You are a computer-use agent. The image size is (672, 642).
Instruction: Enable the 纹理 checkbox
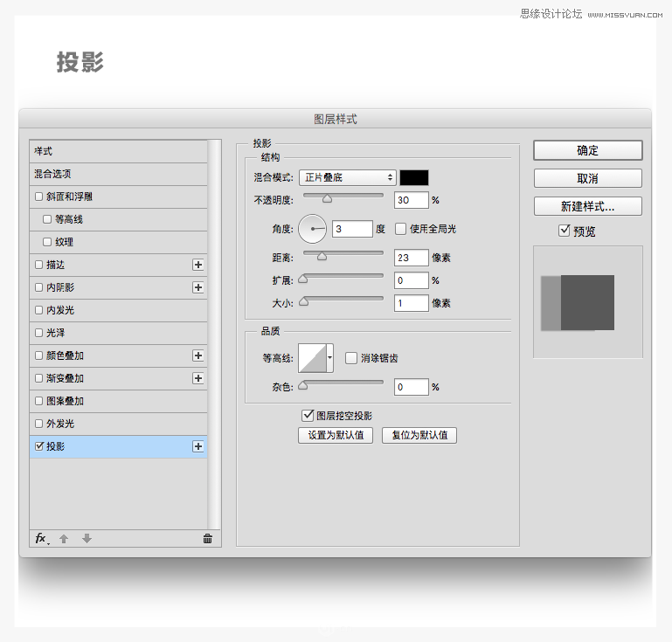coord(47,242)
